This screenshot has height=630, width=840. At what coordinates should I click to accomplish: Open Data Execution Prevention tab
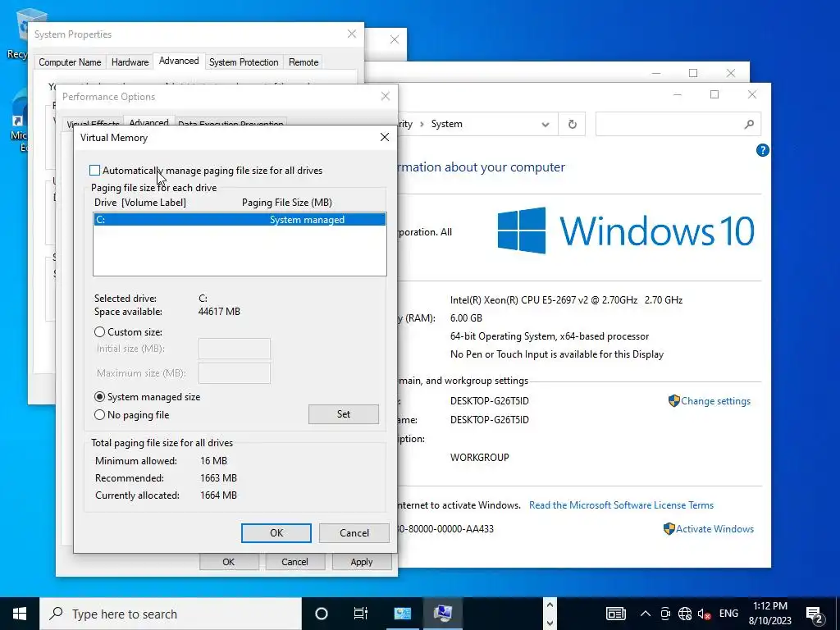point(231,123)
